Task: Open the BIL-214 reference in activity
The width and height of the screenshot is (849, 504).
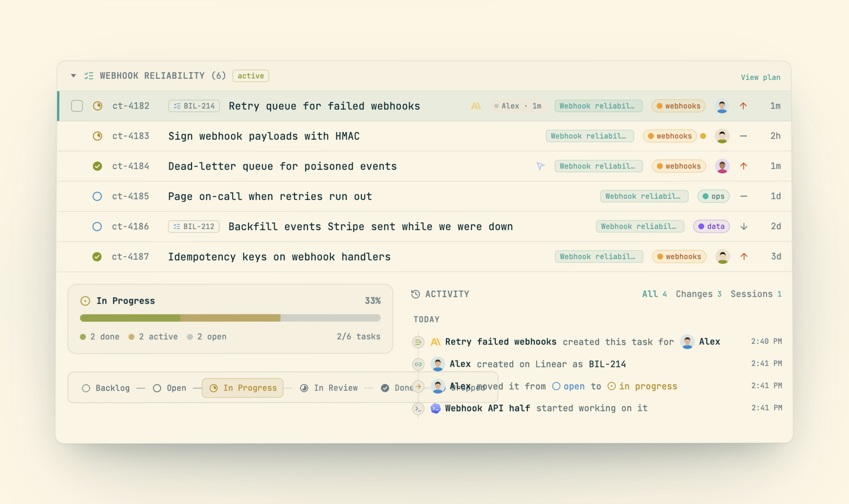Action: coord(607,364)
